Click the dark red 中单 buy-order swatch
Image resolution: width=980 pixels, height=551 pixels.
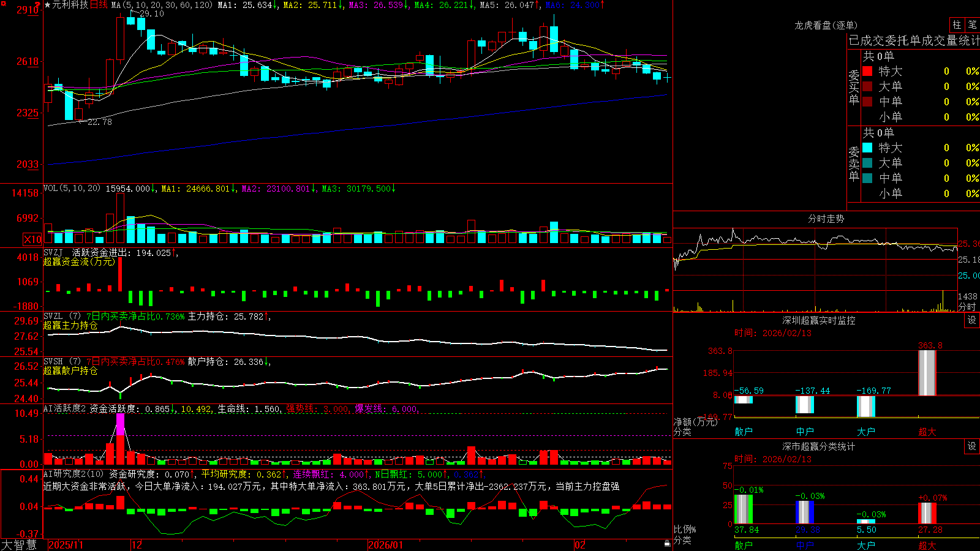coord(867,102)
